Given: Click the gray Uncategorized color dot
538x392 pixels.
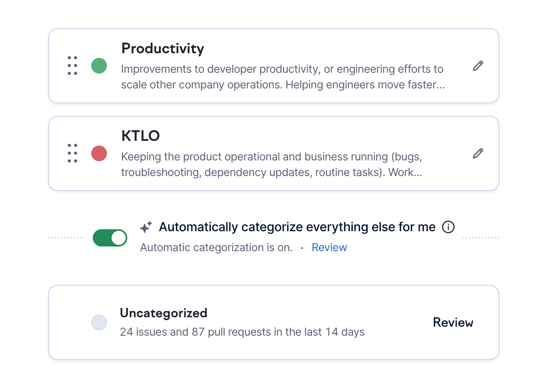Looking at the screenshot, I should (99, 322).
